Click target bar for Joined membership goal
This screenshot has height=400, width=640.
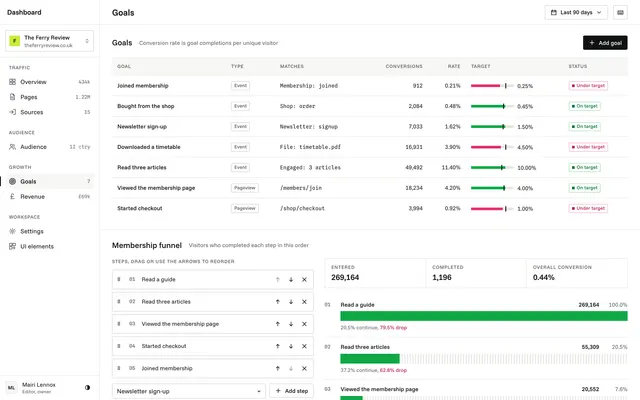tap(492, 86)
